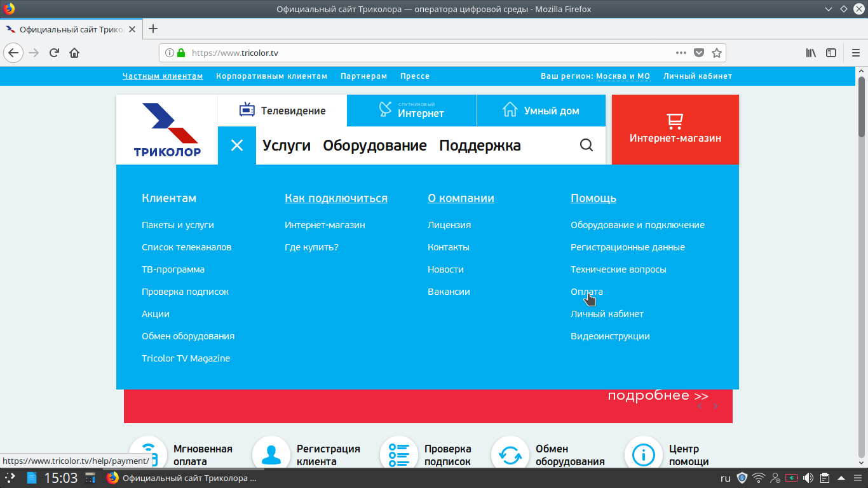Click the site search magnifier icon

tap(586, 146)
